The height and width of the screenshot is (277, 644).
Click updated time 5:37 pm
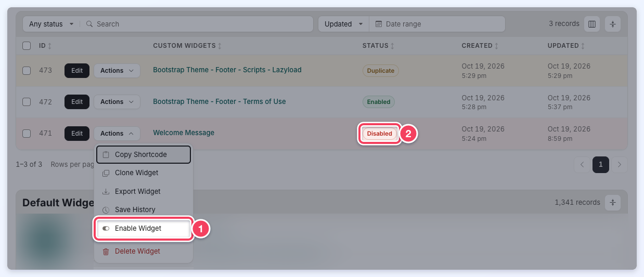click(x=560, y=107)
